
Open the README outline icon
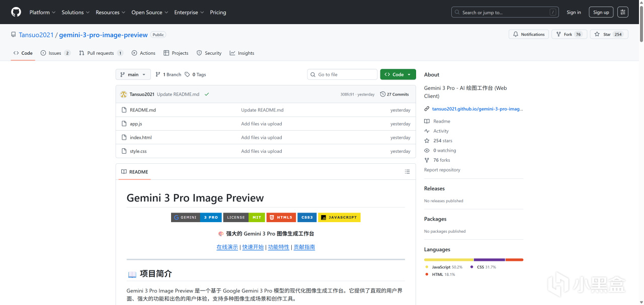pos(407,172)
